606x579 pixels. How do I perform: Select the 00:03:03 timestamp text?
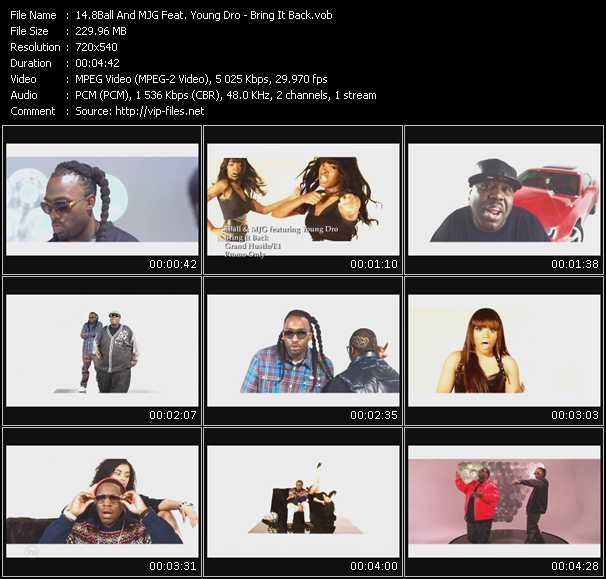click(575, 415)
